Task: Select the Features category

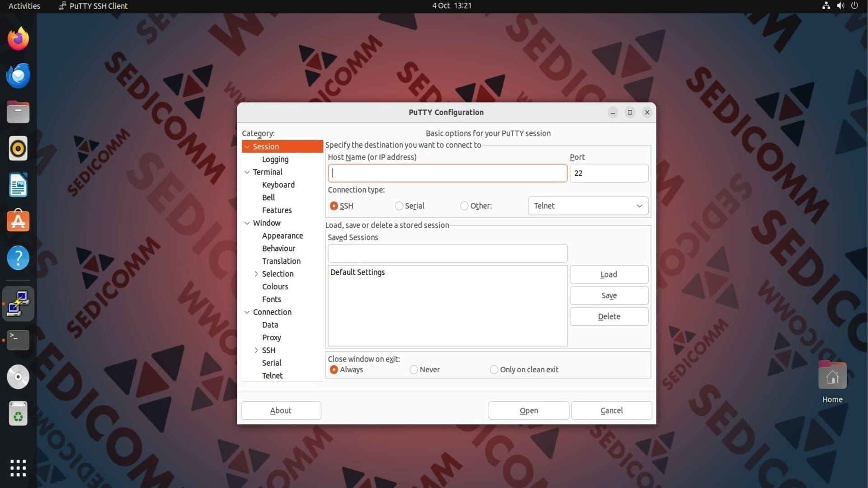Action: [x=277, y=210]
